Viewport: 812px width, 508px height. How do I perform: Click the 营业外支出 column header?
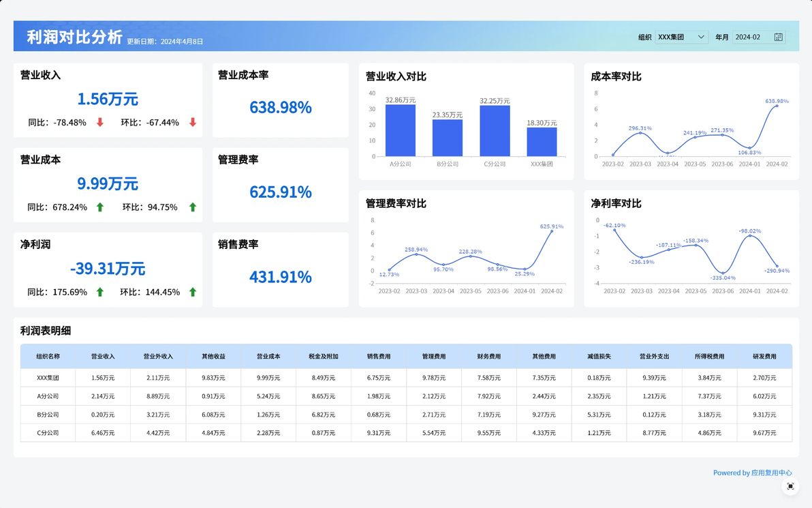point(655,357)
